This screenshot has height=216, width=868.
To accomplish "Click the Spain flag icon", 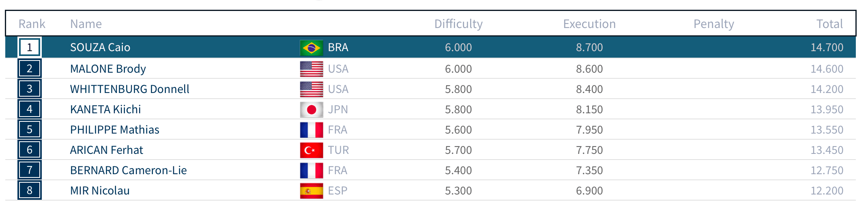I will 312,191.
